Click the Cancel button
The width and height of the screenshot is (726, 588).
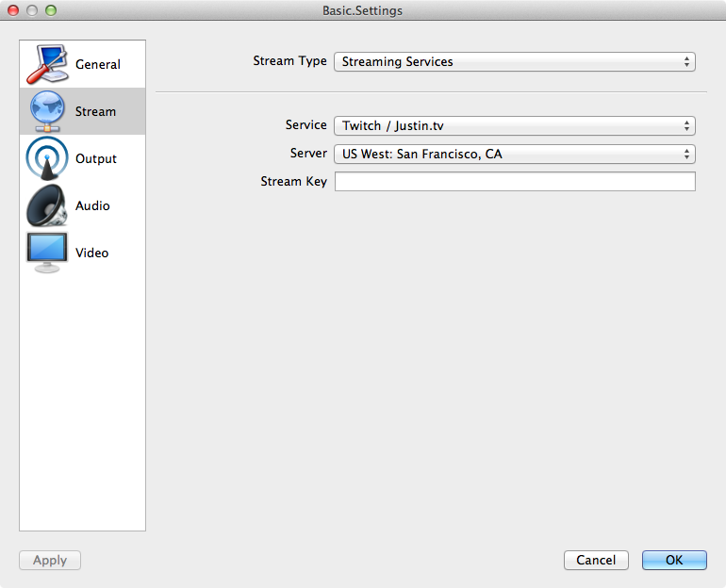(x=596, y=561)
